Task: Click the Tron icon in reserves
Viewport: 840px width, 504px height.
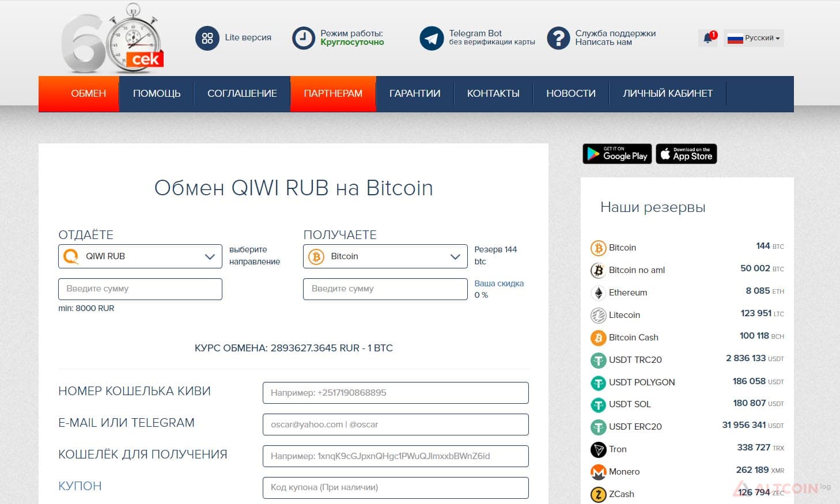Action: [x=598, y=449]
